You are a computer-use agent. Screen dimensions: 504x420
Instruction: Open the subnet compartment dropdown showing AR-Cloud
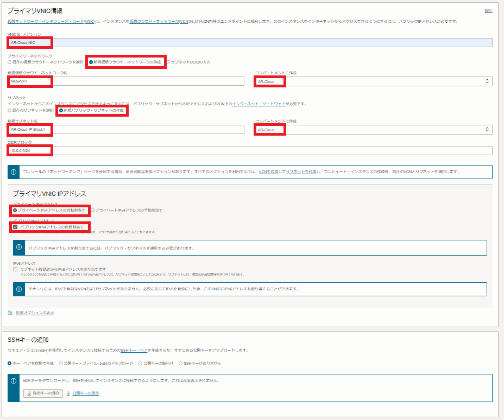pos(374,130)
